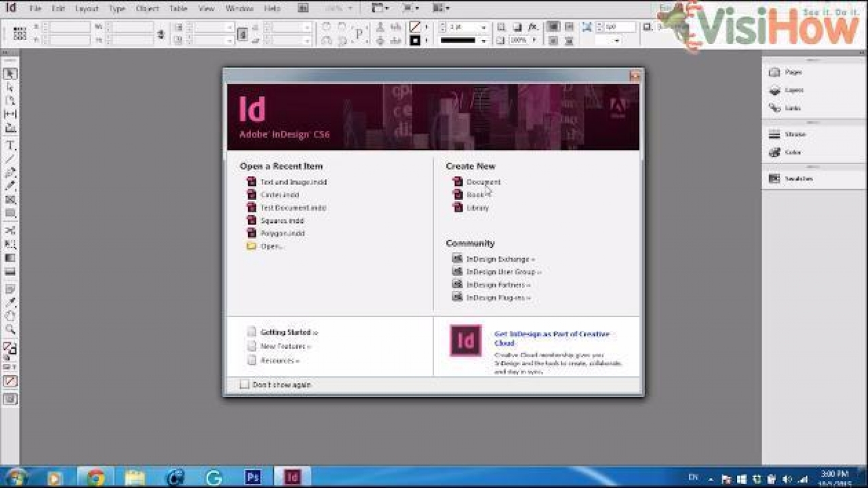Create a new Book
Screen dimensions: 868x488
pos(475,195)
